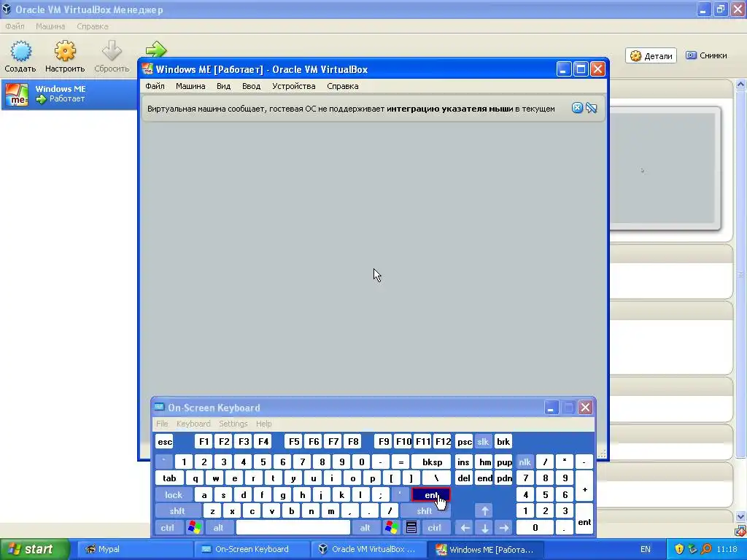
Task: Click the bksp backspace key
Action: pos(432,462)
